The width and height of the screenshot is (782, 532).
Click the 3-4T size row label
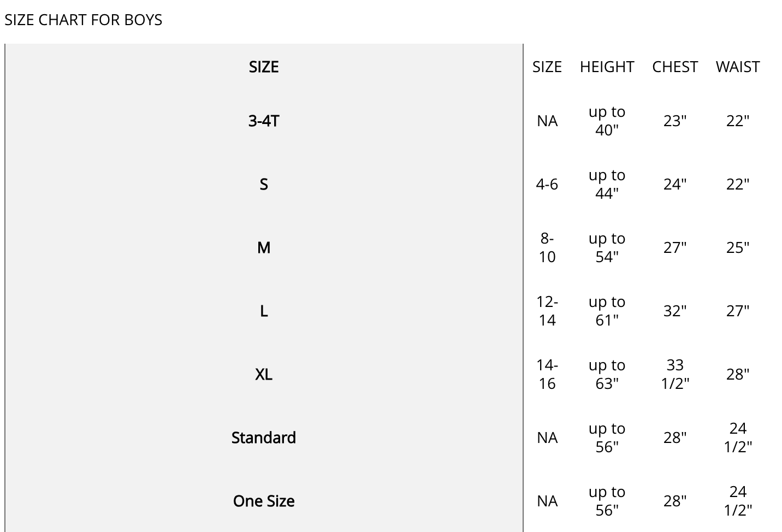[x=264, y=121]
